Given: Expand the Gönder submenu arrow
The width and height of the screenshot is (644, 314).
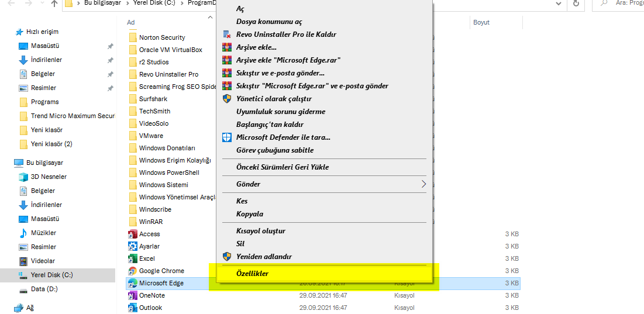Looking at the screenshot, I should click(423, 184).
